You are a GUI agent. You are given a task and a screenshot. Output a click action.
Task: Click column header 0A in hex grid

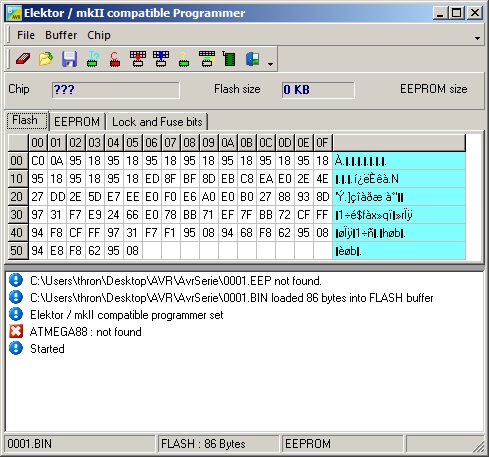pos(228,143)
